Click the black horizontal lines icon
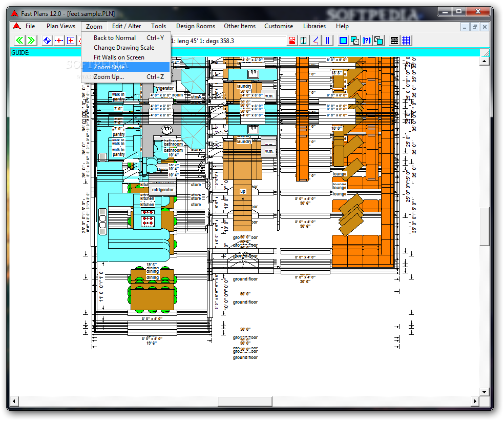 click(x=394, y=41)
